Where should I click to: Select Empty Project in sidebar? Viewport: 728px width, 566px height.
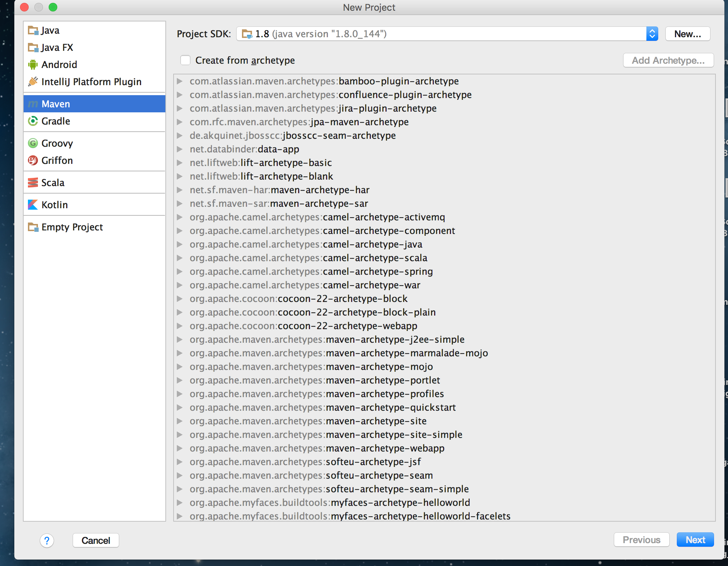(x=72, y=227)
